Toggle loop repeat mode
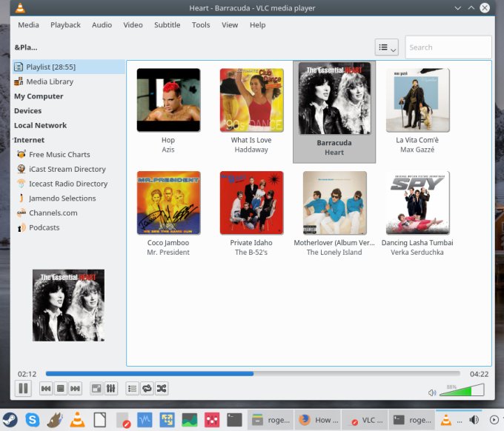This screenshot has width=504, height=431. (x=147, y=388)
